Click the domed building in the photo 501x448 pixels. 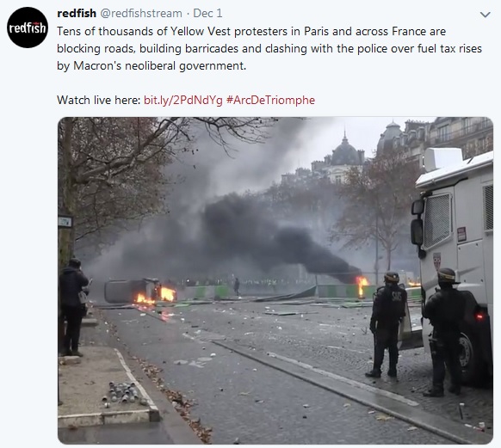[x=344, y=156]
